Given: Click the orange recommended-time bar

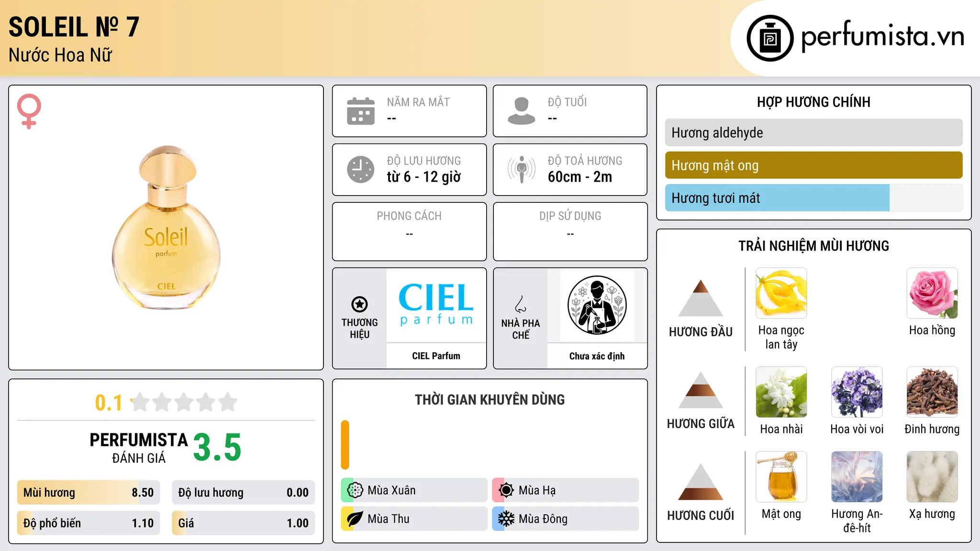Looking at the screenshot, I should (x=345, y=445).
